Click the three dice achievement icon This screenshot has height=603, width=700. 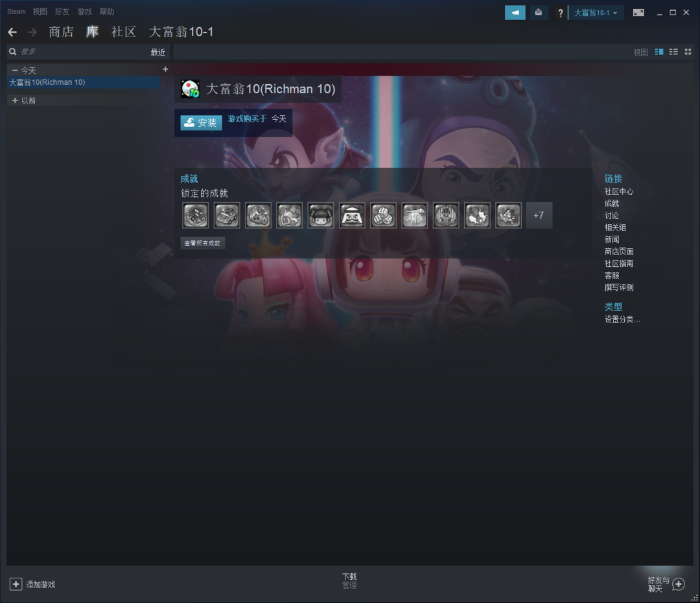click(383, 215)
